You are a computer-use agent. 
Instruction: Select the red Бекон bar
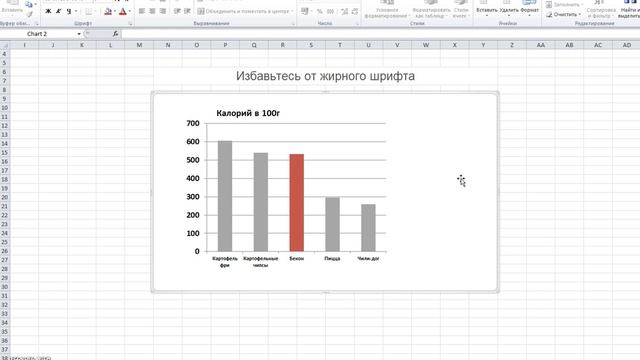(x=297, y=202)
